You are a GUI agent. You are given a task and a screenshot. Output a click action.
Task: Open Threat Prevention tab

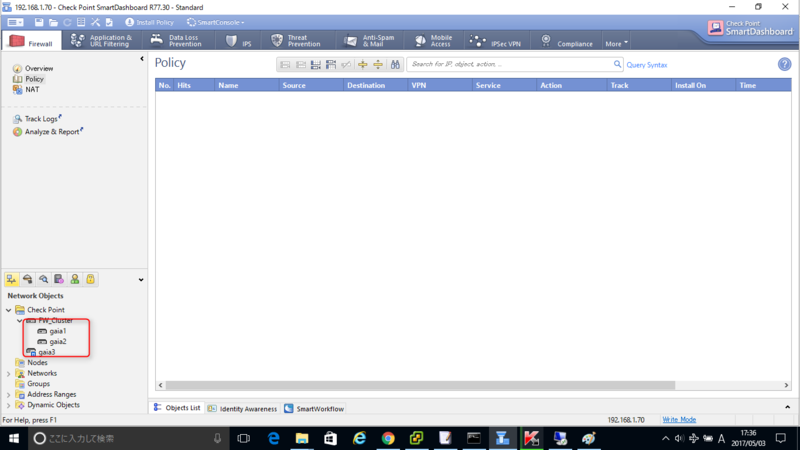296,41
